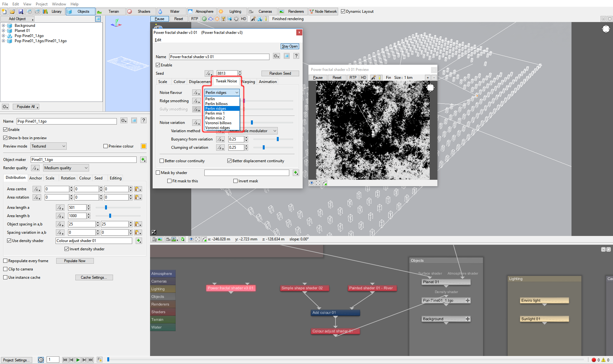Open the Render view window icon
613x364 pixels.
[29, 11]
